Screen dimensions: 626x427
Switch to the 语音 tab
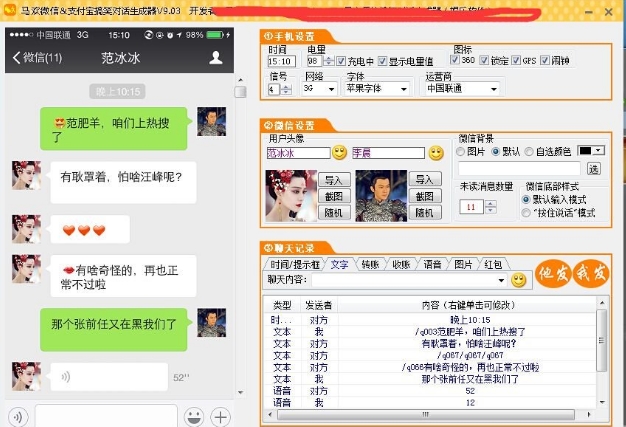pyautogui.click(x=432, y=264)
